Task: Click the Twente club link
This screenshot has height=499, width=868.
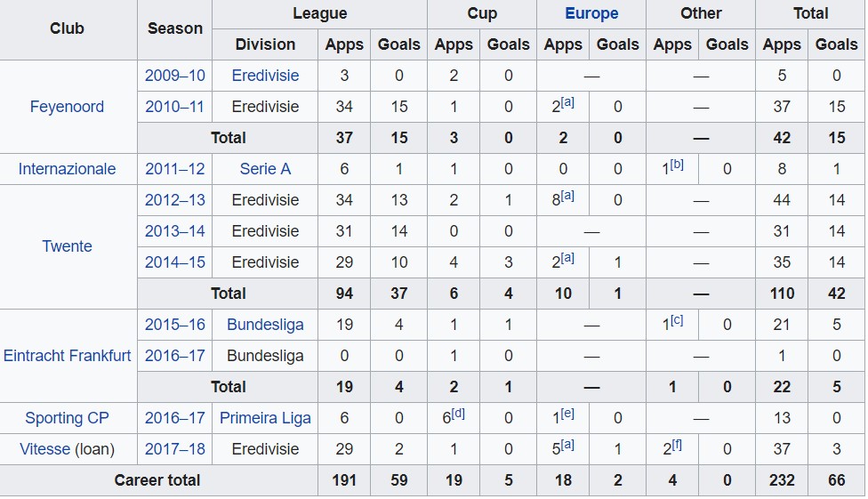Action: coord(67,246)
